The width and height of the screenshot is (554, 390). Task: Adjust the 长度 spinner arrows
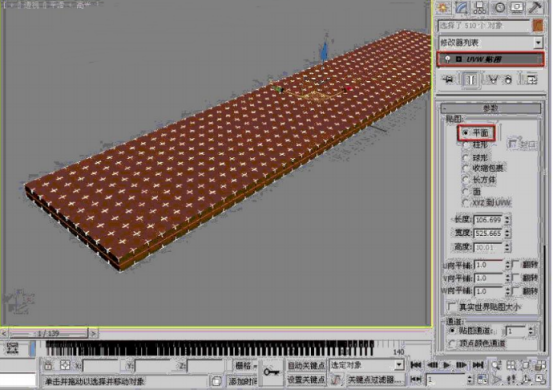click(507, 220)
